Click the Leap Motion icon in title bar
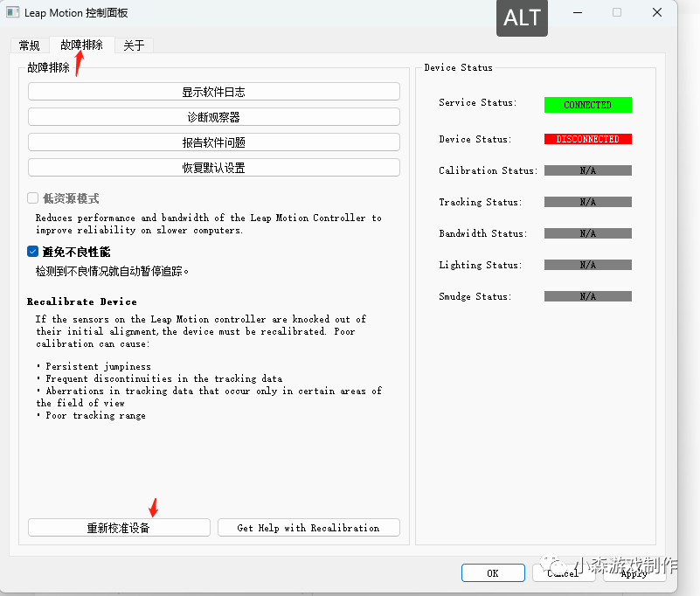700x596 pixels. pos(12,12)
